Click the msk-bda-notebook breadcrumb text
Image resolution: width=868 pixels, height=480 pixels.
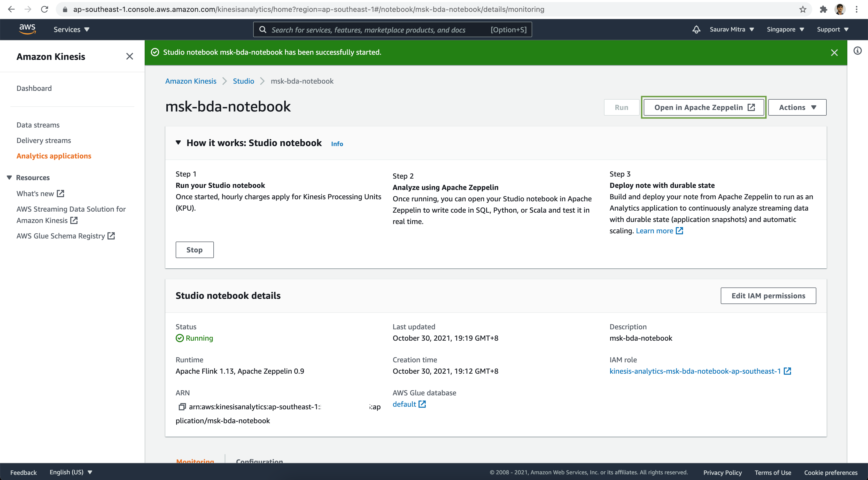pos(302,81)
